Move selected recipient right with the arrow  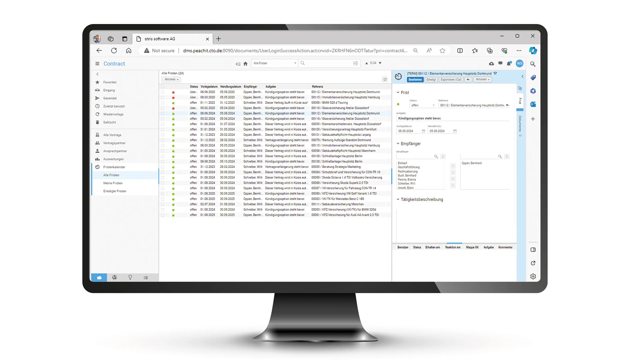(453, 166)
